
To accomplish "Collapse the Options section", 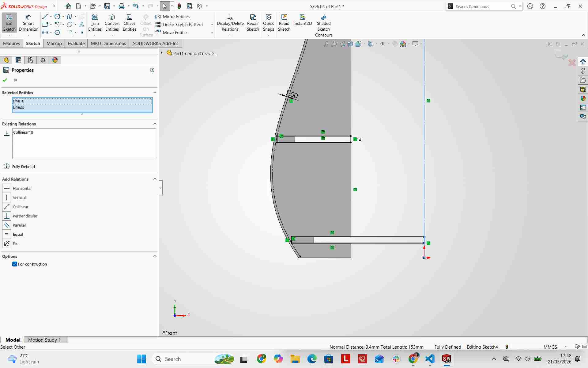I will [155, 256].
